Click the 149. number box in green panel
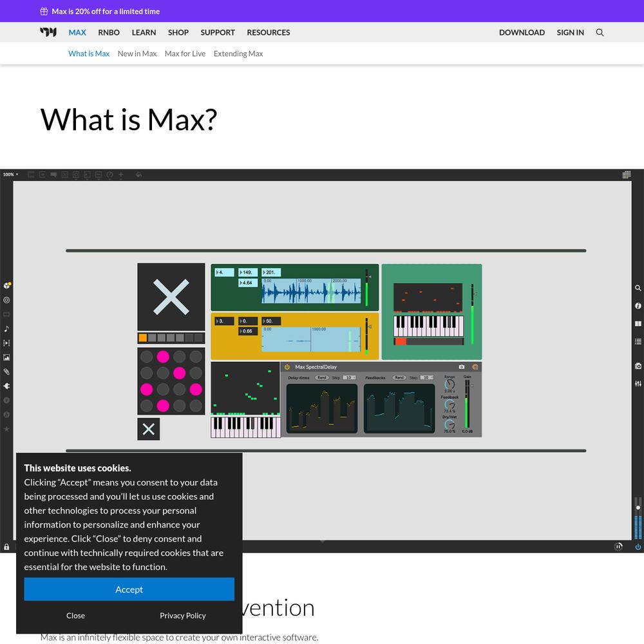Viewport: 644px width, 644px height. coord(248,272)
